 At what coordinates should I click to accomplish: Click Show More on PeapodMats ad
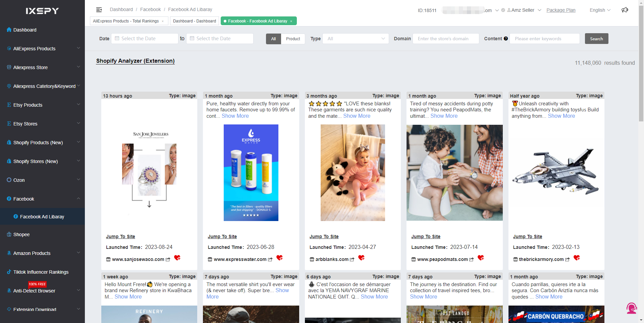click(444, 116)
